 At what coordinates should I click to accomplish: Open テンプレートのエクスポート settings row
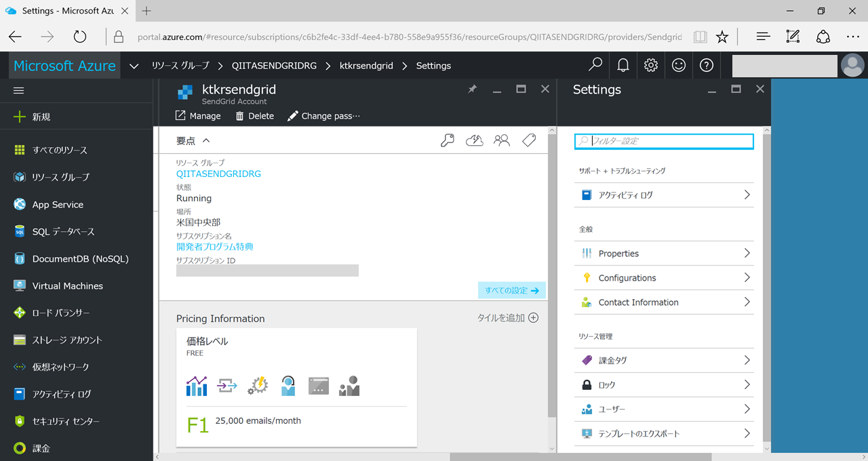click(664, 434)
